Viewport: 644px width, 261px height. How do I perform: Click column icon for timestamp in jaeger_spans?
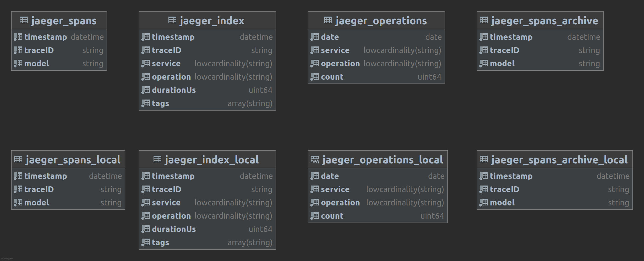click(x=18, y=37)
